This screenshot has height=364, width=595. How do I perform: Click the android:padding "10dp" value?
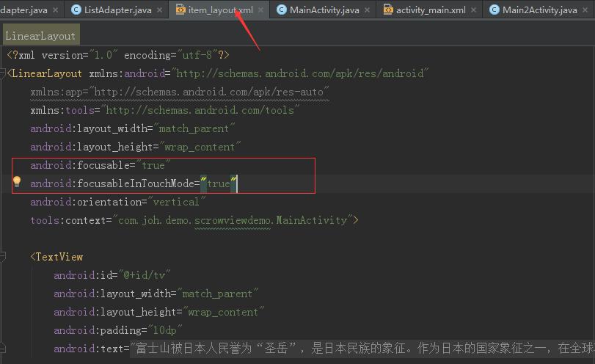pos(164,330)
